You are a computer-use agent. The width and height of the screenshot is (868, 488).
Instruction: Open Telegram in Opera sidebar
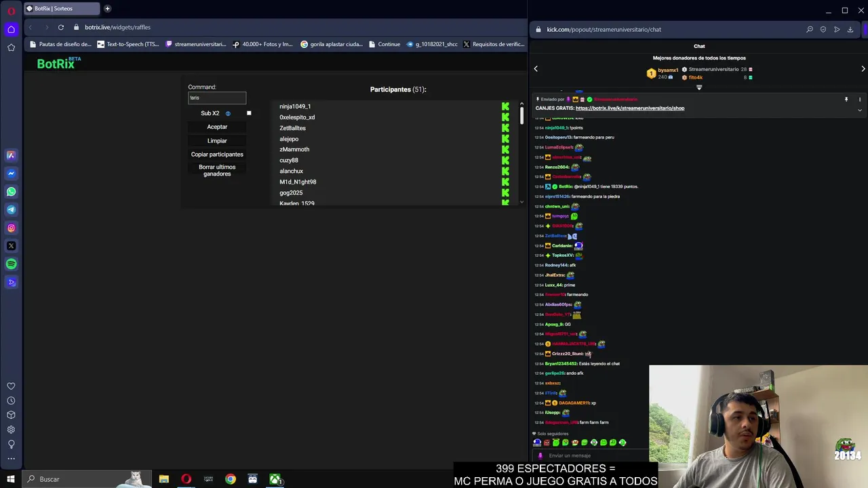pos(11,209)
